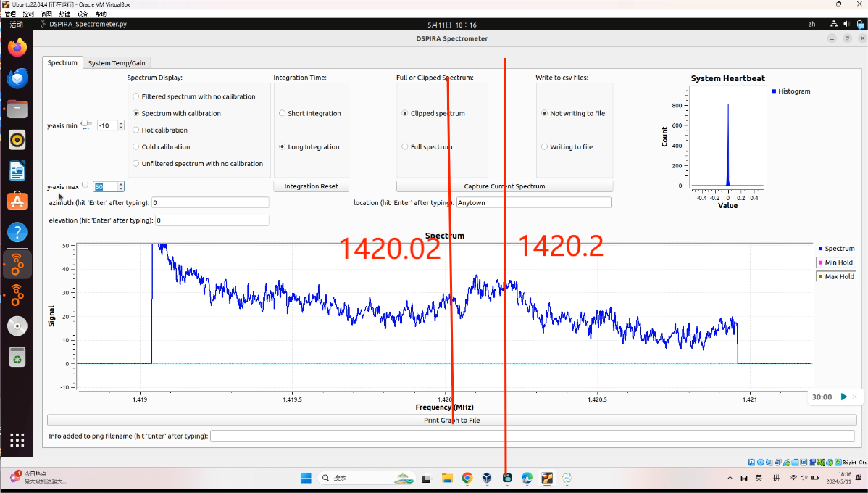Screen dimensions: 868x493
Task: Enable Writing to file option
Action: pos(545,147)
